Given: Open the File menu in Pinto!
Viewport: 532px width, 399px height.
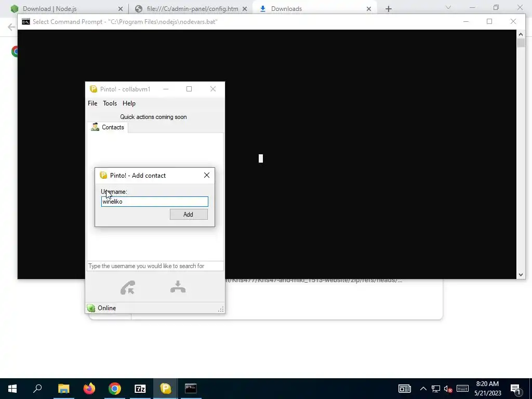Looking at the screenshot, I should pos(92,103).
